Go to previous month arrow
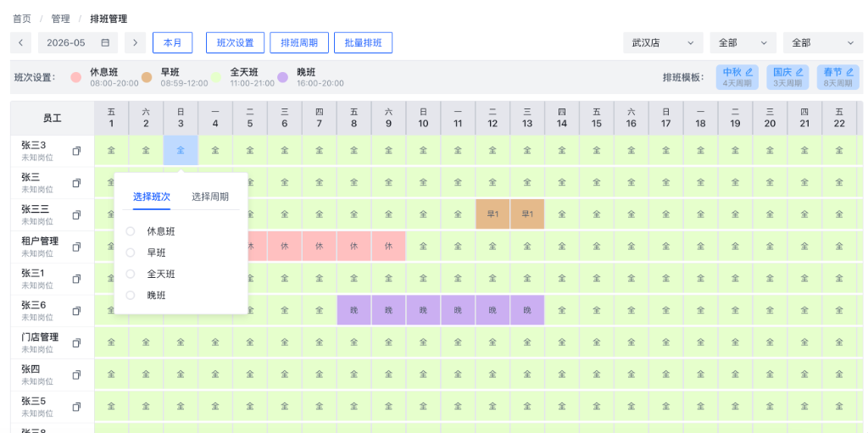 (20, 42)
